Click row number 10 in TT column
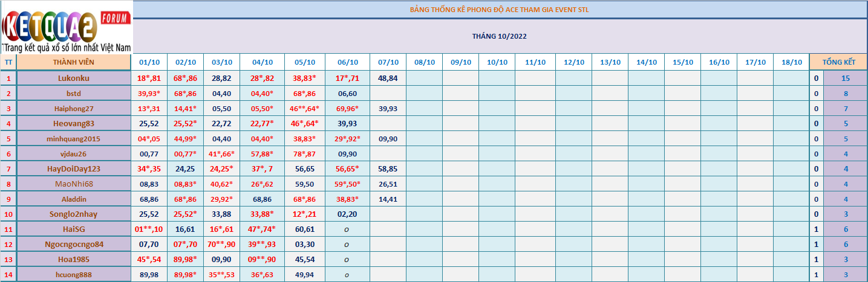This screenshot has width=868, height=282. (8, 214)
